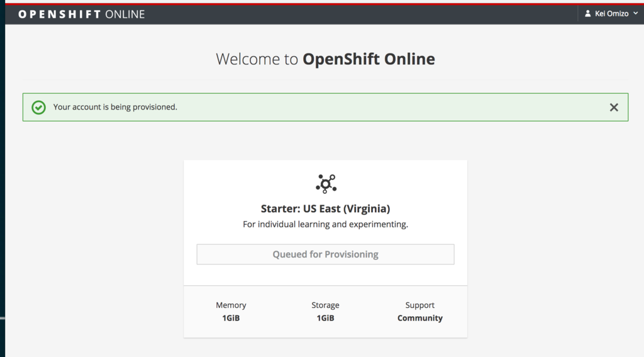The image size is (644, 357).
Task: Click 'Your account is being provisioned.' message
Action: 115,107
